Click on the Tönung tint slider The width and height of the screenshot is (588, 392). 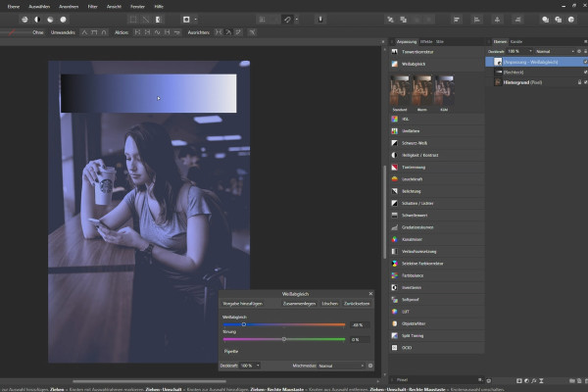click(284, 339)
